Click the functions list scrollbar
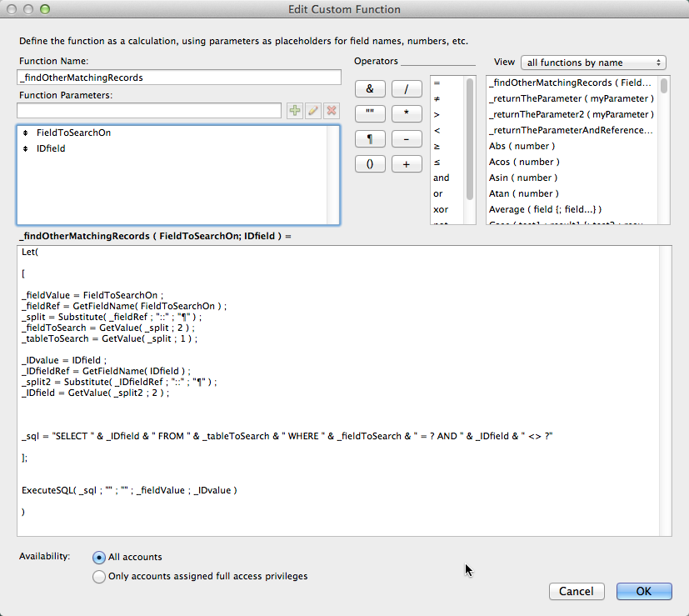 point(664,150)
